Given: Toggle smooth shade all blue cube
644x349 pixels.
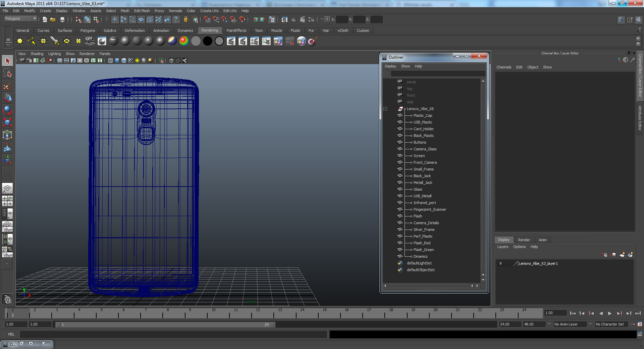Looking at the screenshot, I should pyautogui.click(x=117, y=60).
